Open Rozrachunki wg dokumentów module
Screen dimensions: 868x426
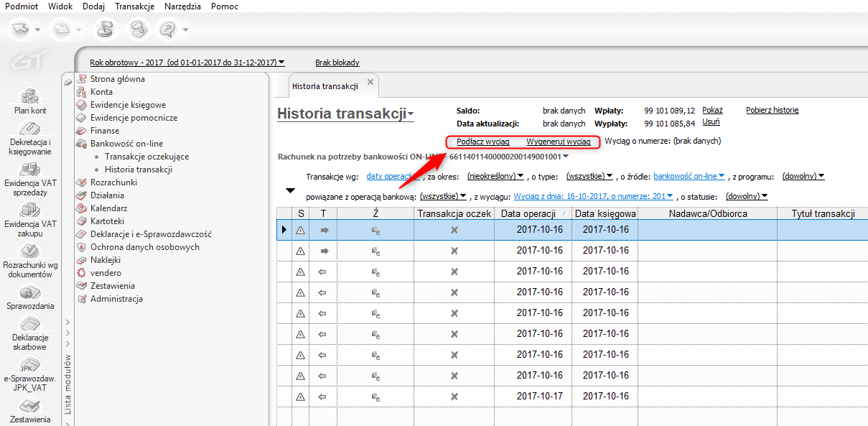(30, 262)
